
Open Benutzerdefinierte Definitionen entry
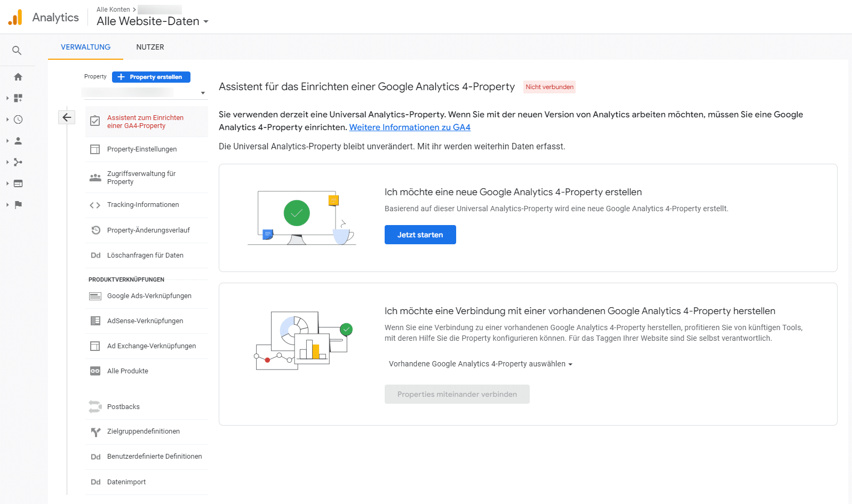tap(147, 457)
